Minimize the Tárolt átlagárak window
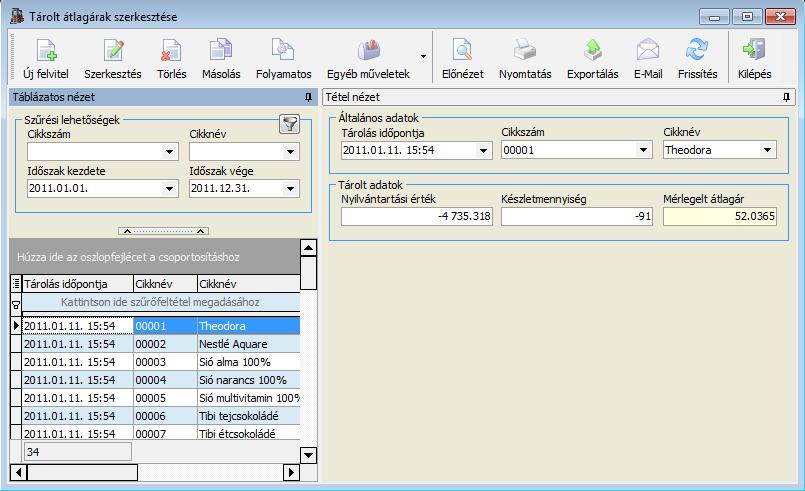Image resolution: width=805 pixels, height=491 pixels. click(714, 17)
